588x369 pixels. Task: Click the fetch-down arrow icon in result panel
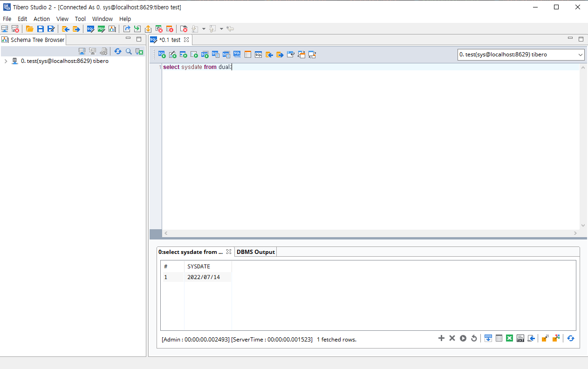488,338
